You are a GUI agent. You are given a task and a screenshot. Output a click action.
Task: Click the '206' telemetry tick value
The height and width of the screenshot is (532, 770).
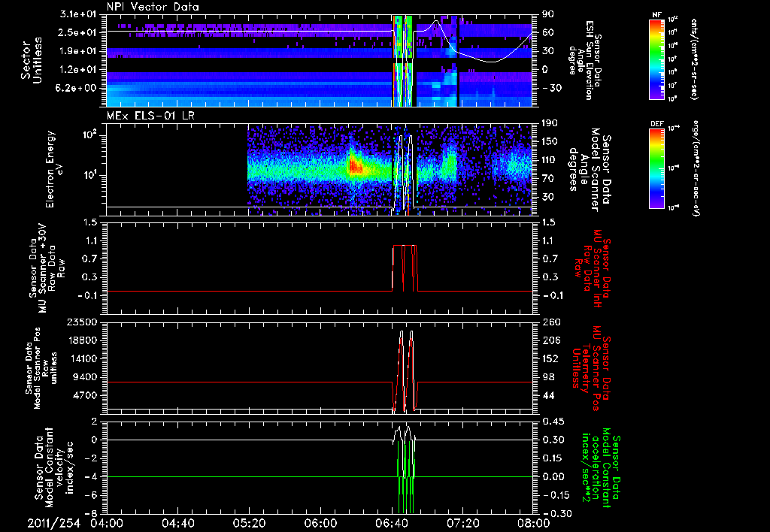point(550,340)
